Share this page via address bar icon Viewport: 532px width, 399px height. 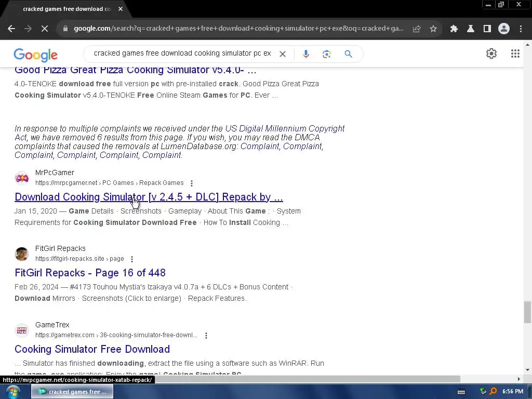pos(417,29)
